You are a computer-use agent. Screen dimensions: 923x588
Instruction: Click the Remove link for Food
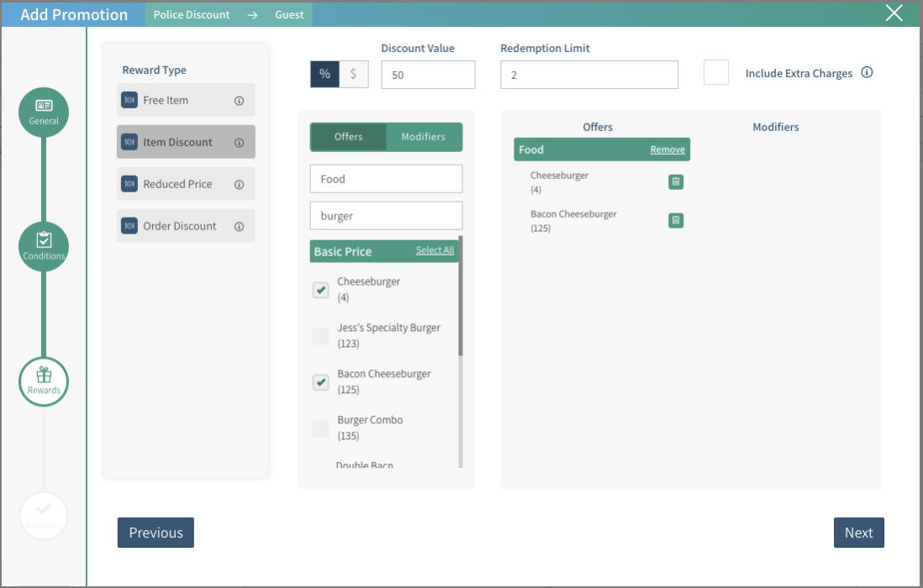point(667,150)
